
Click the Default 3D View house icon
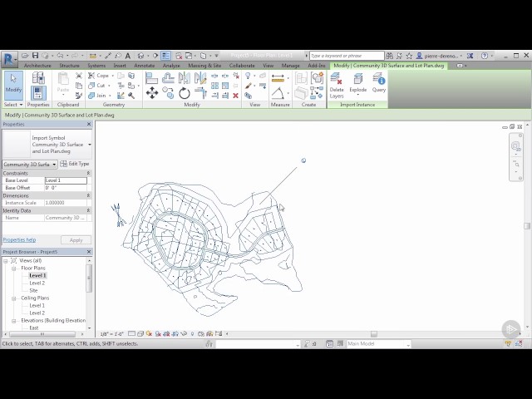click(x=141, y=56)
